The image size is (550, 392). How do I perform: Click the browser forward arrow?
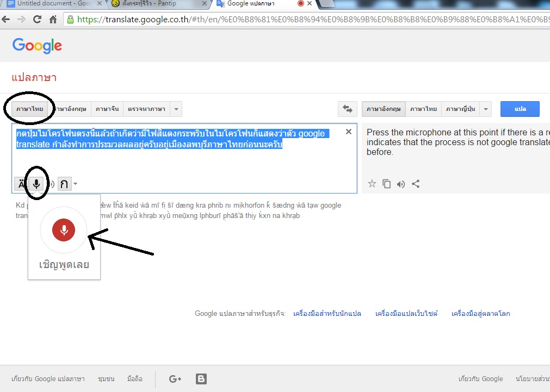(21, 19)
